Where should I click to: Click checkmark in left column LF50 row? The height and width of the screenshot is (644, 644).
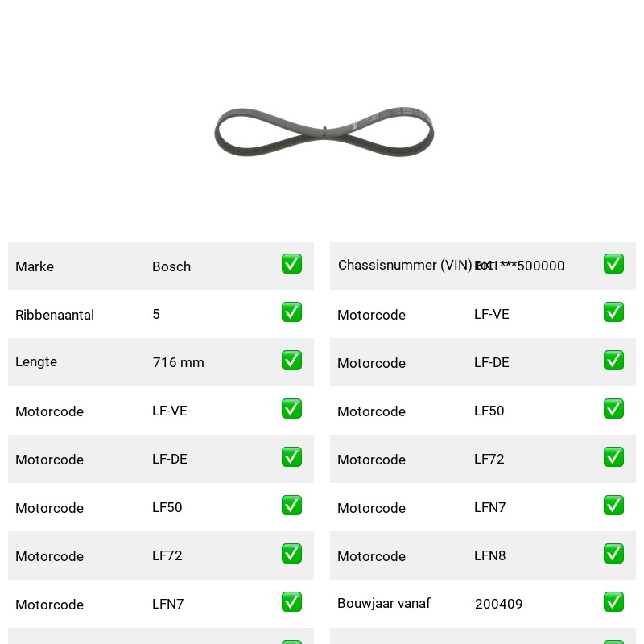(291, 506)
